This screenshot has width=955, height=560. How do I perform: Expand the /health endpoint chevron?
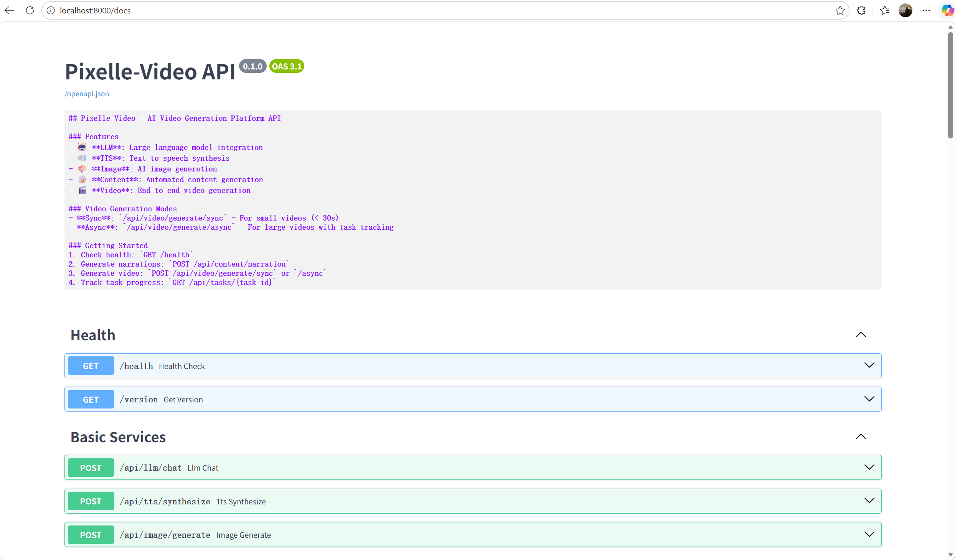point(869,366)
